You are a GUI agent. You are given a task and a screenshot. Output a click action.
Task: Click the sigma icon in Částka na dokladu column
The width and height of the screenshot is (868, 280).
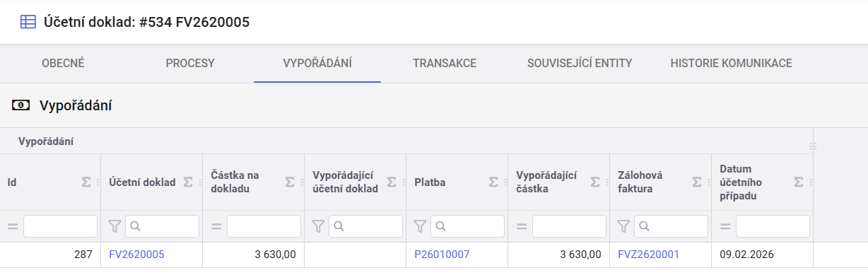point(290,182)
